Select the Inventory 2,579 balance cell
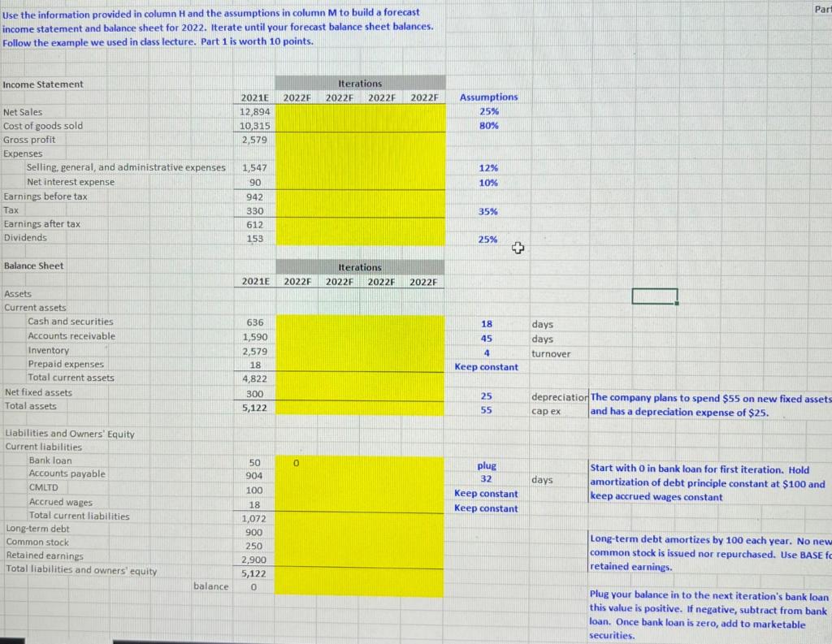The image size is (832, 644). click(254, 351)
